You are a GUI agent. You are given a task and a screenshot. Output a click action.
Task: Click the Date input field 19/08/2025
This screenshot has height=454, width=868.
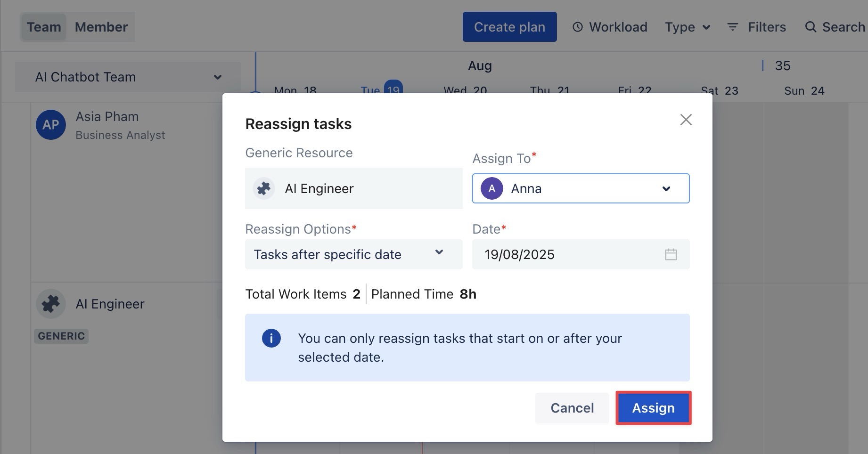click(565, 254)
